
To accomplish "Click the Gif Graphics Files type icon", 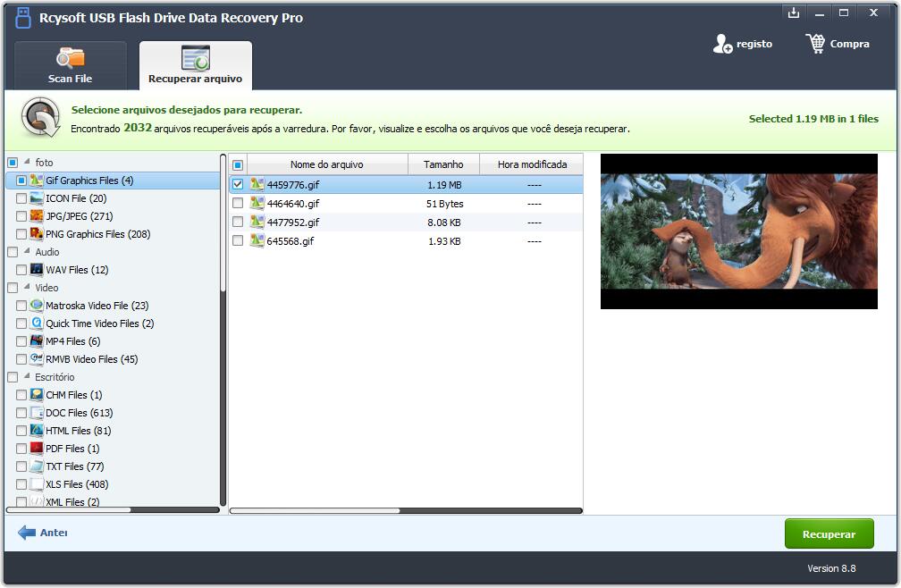I will (x=36, y=181).
